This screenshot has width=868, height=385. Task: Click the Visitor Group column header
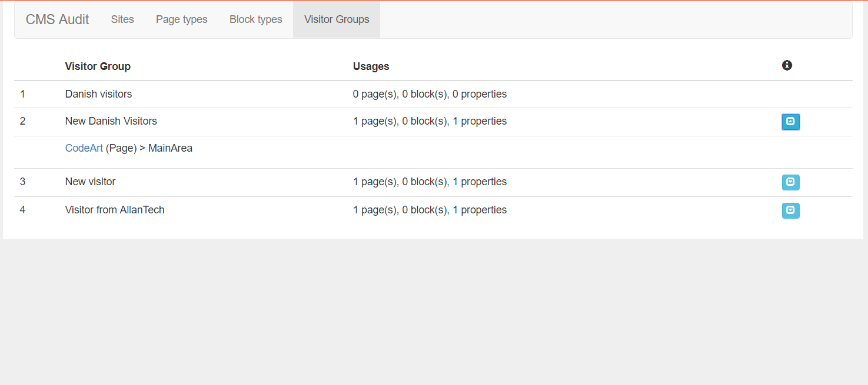pyautogui.click(x=98, y=66)
